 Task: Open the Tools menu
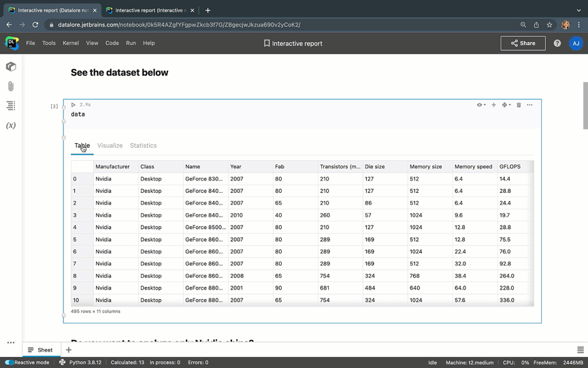(49, 43)
